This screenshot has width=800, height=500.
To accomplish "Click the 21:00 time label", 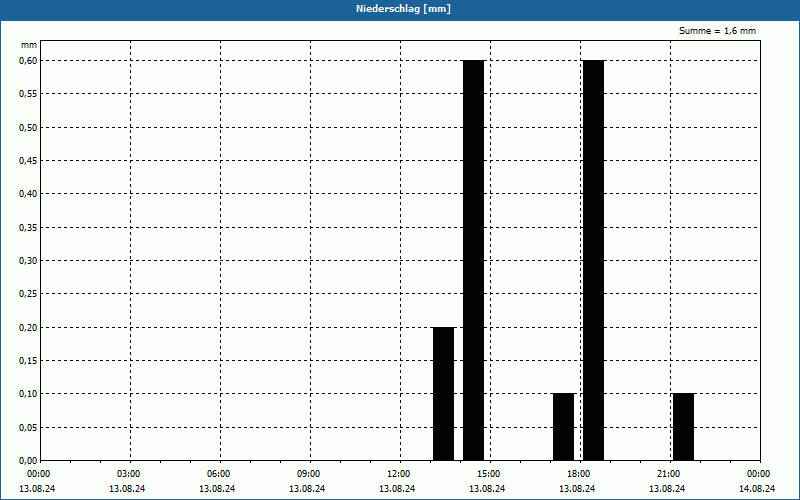I will point(668,474).
